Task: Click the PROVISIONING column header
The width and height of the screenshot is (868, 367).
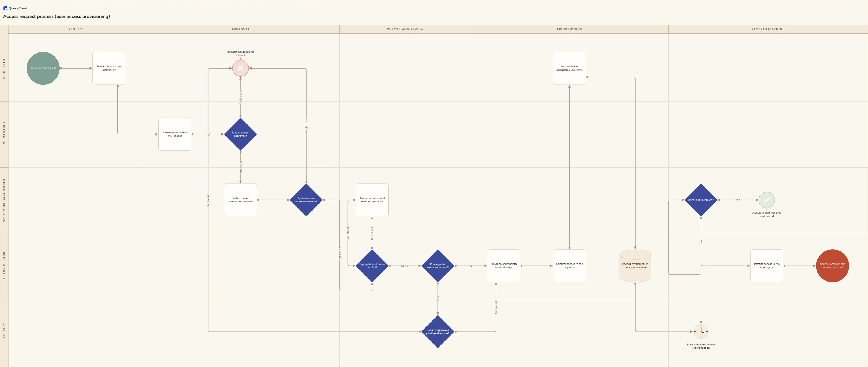Action: 569,29
